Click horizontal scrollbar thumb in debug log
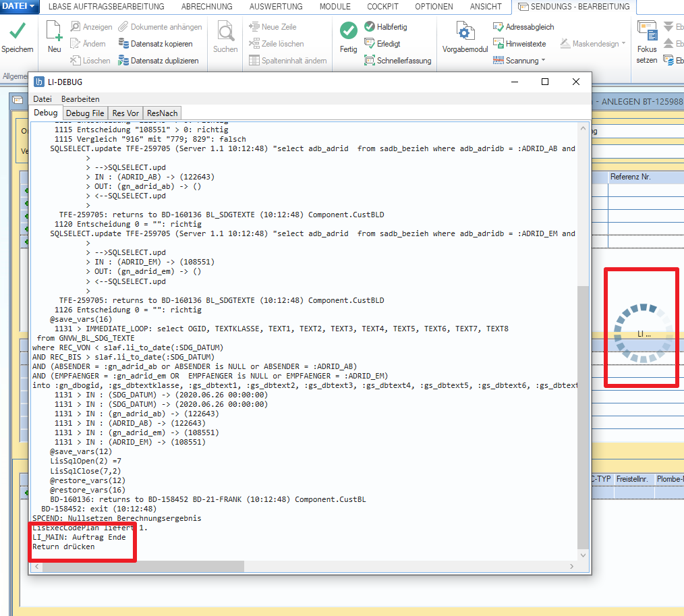The width and height of the screenshot is (684, 616). tap(143, 566)
